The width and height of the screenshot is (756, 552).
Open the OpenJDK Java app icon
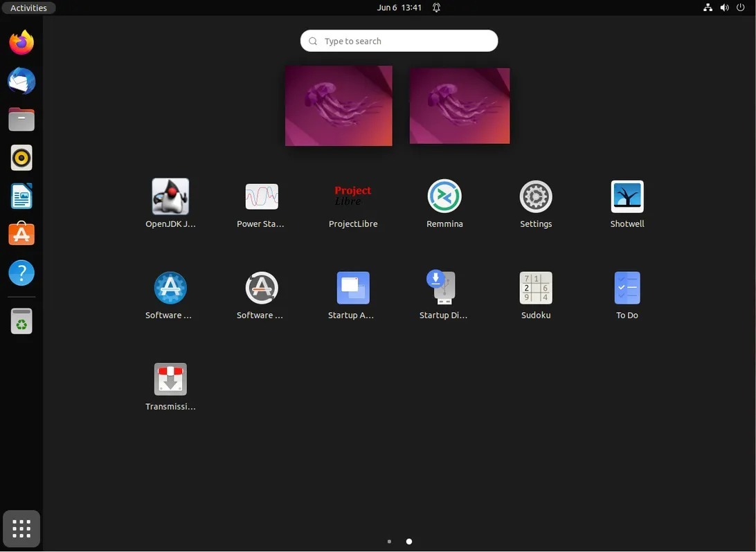pyautogui.click(x=170, y=197)
